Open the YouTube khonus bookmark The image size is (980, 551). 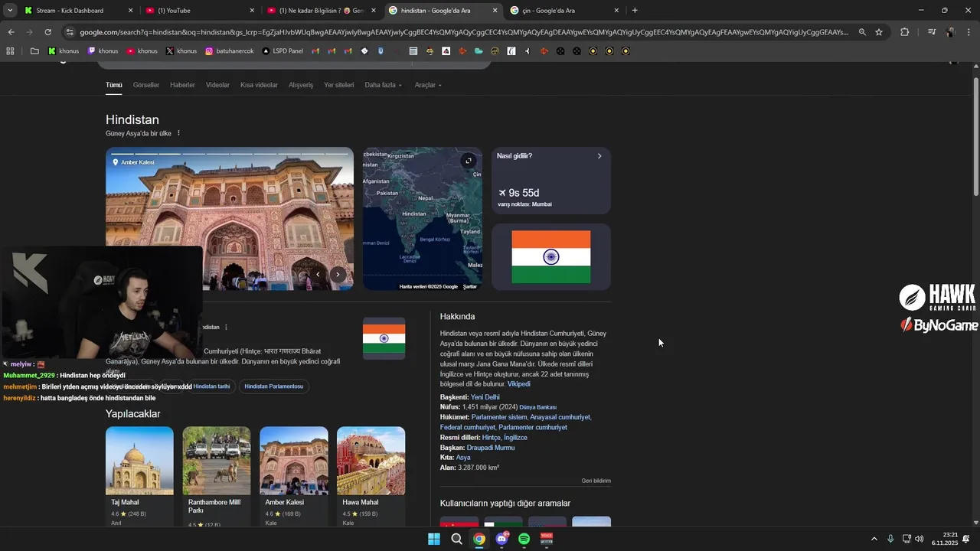142,51
